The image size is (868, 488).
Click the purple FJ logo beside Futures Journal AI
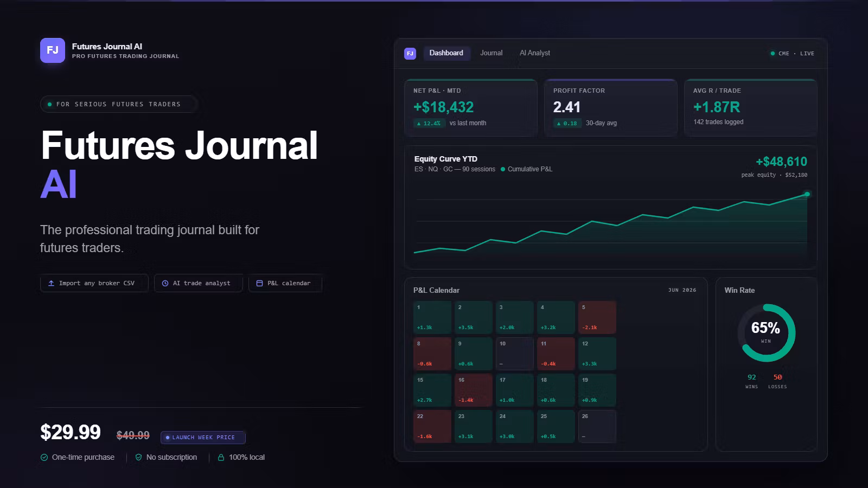53,50
